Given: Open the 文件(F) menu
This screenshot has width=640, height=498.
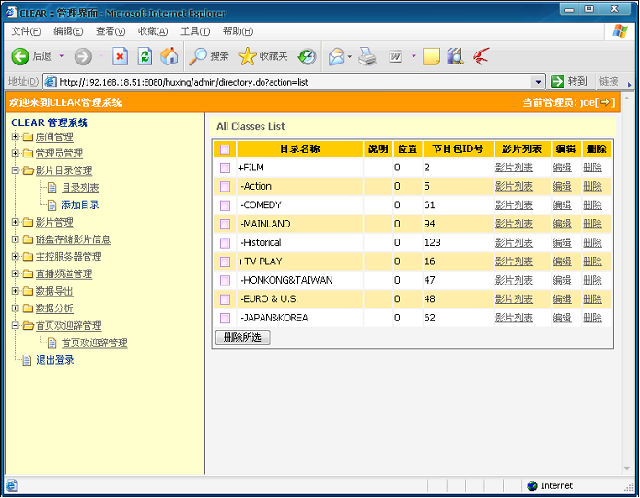Looking at the screenshot, I should coord(26,31).
